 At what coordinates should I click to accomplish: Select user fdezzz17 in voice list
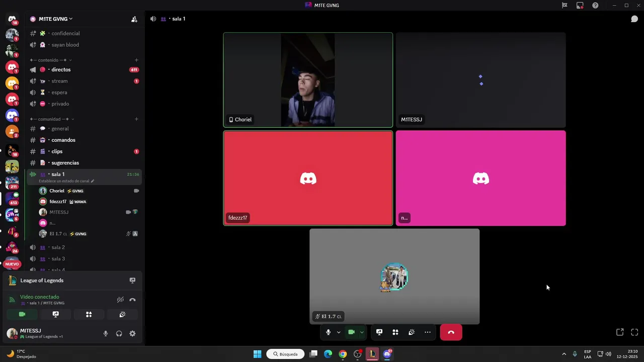pos(90,202)
